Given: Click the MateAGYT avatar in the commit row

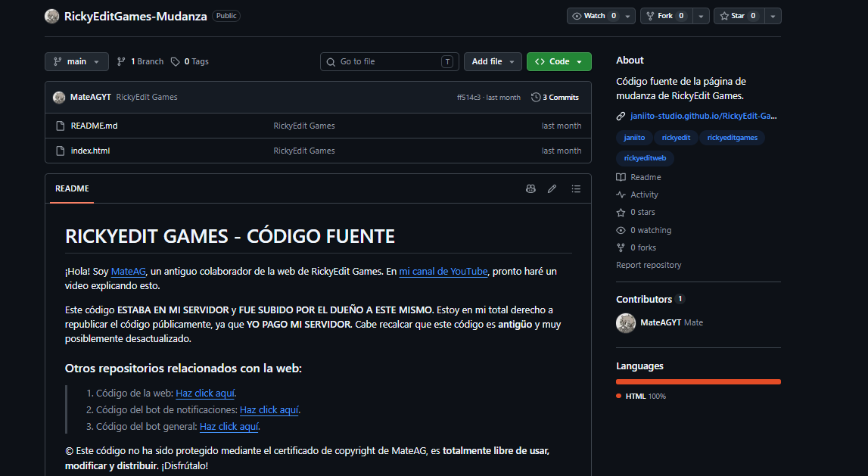Looking at the screenshot, I should tap(59, 98).
